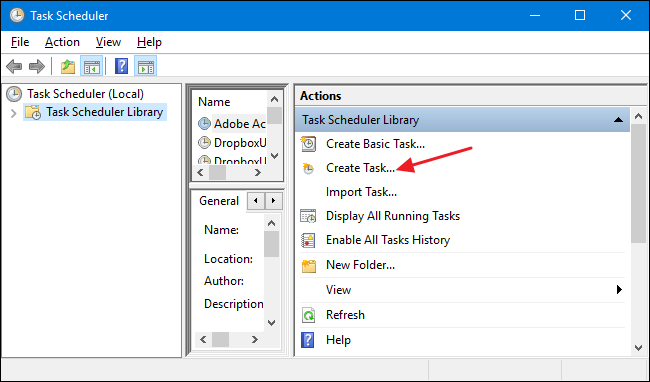Click the blue Help question mark toolbar icon
Screen dimensions: 650x382
tap(121, 66)
